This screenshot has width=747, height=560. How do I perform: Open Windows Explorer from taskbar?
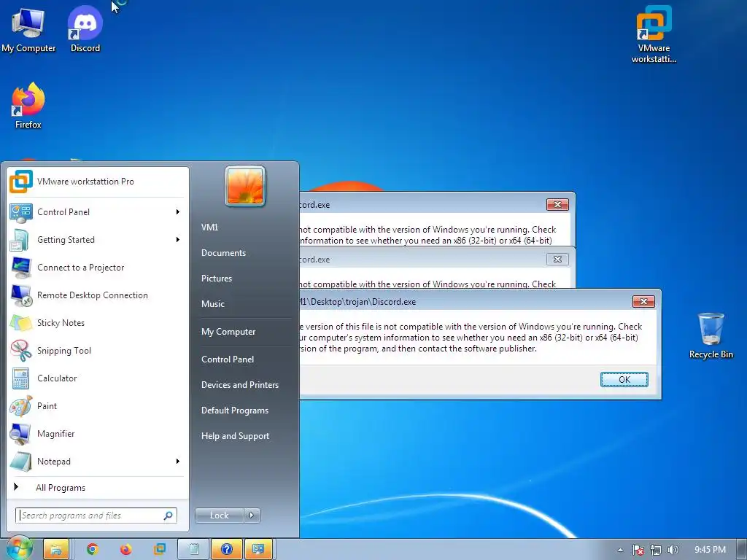point(56,550)
